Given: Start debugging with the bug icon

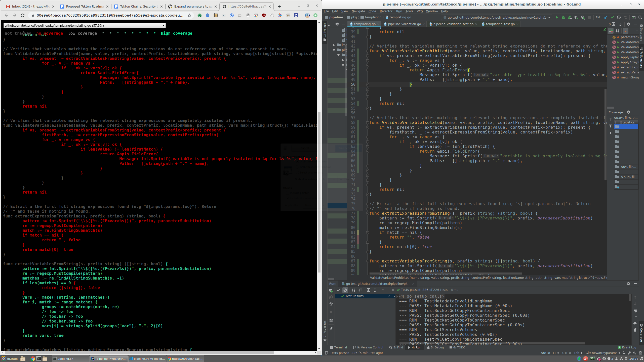Looking at the screenshot, I should point(563,17).
